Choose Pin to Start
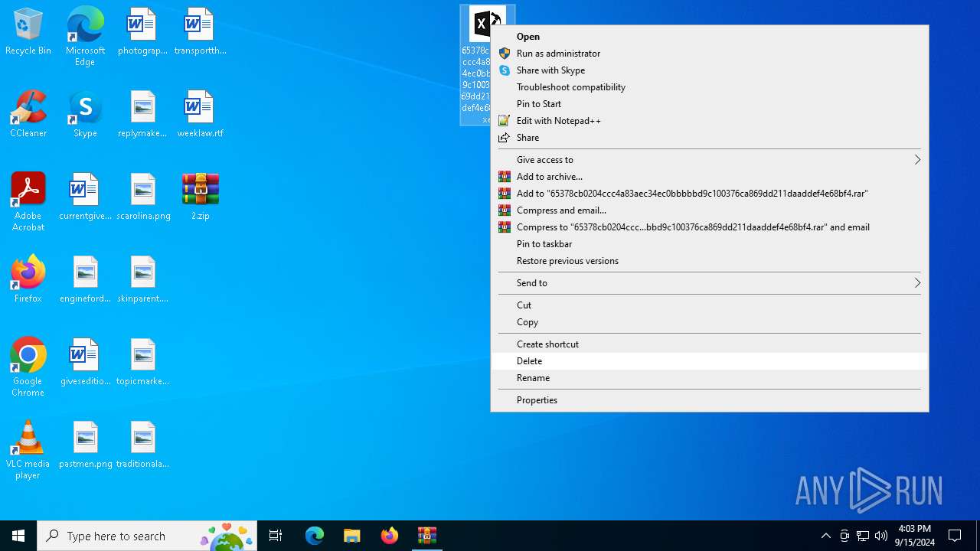The height and width of the screenshot is (551, 980). 710,104
